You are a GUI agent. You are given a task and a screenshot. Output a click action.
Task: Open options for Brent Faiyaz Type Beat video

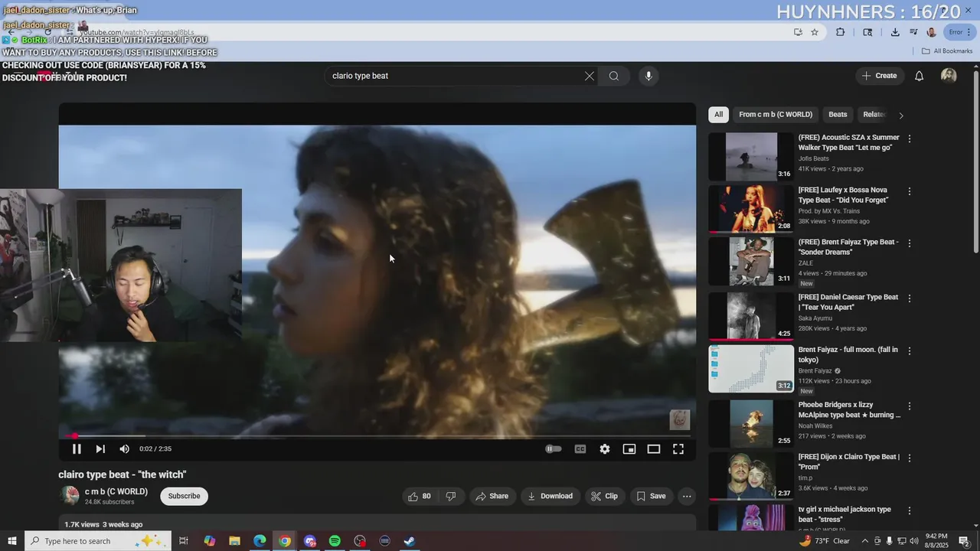(x=910, y=243)
